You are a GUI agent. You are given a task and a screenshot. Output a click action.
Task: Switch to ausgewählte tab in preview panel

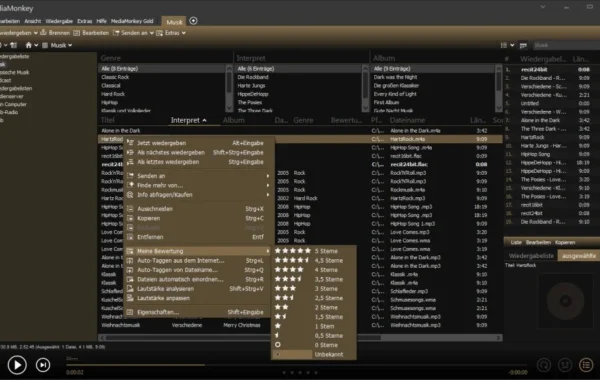coord(579,256)
